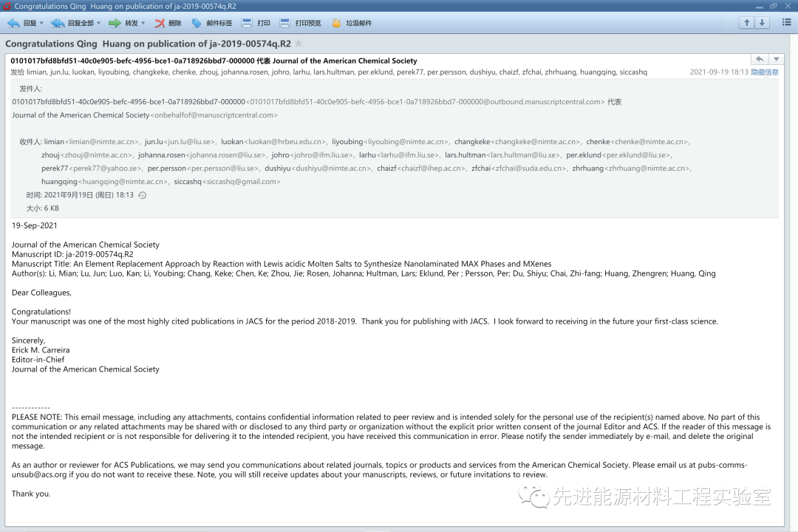The width and height of the screenshot is (798, 532).
Task: Restore down the mail window
Action: [774, 6]
